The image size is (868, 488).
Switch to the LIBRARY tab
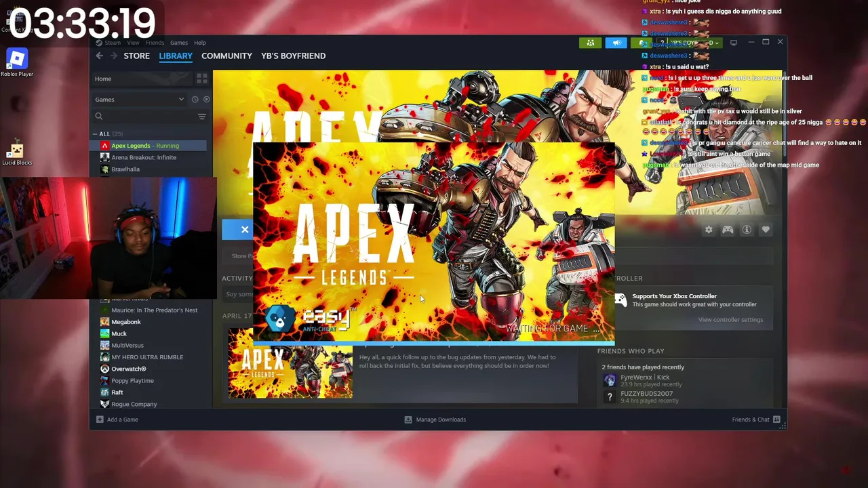[176, 56]
